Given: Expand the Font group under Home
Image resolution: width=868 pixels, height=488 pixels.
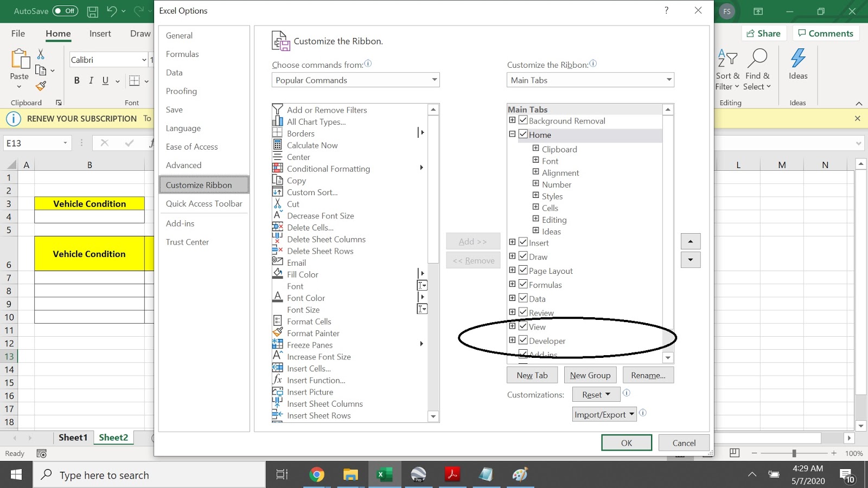Looking at the screenshot, I should (535, 160).
